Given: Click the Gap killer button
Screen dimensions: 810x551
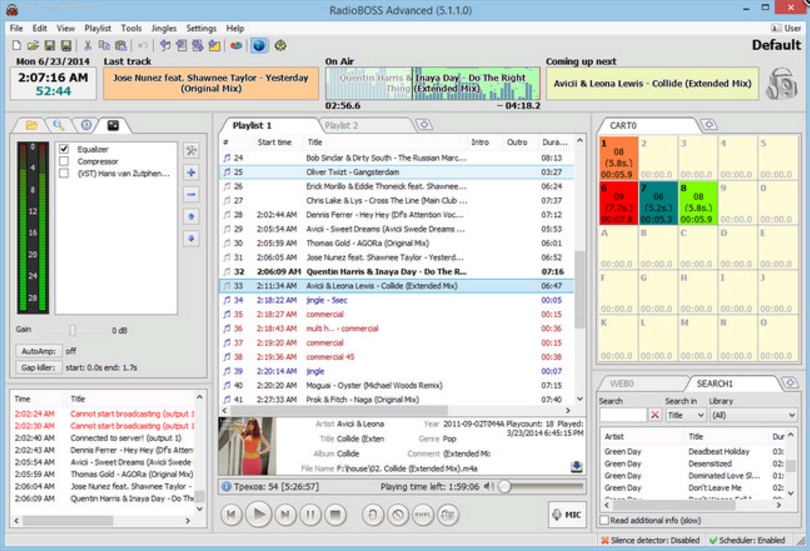Looking at the screenshot, I should coord(38,368).
